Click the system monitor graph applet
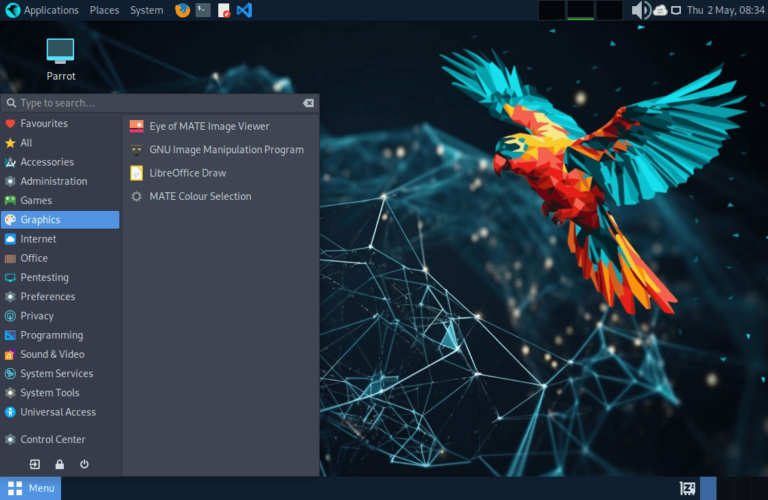Viewport: 768px width, 500px height. tap(580, 10)
